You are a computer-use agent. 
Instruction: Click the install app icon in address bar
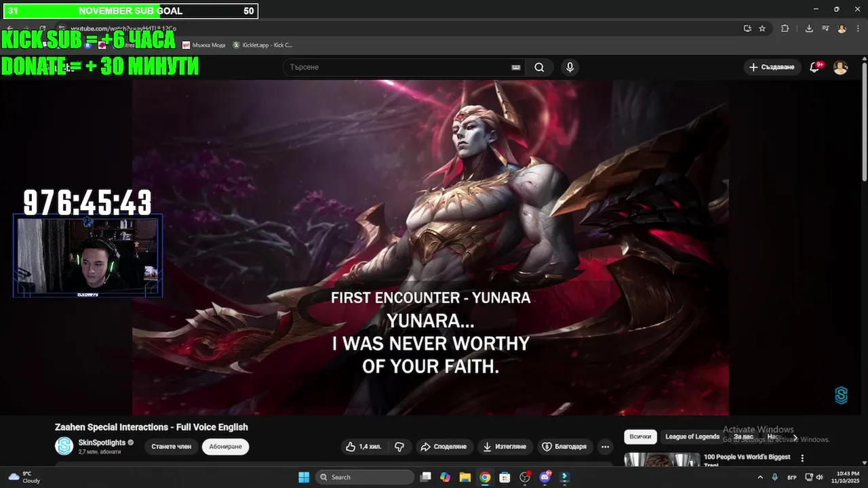747,28
